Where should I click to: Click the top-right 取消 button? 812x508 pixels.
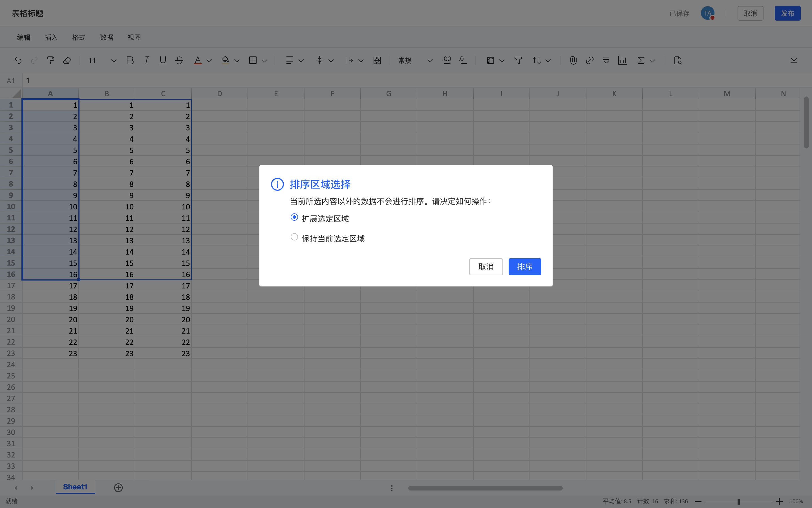750,14
